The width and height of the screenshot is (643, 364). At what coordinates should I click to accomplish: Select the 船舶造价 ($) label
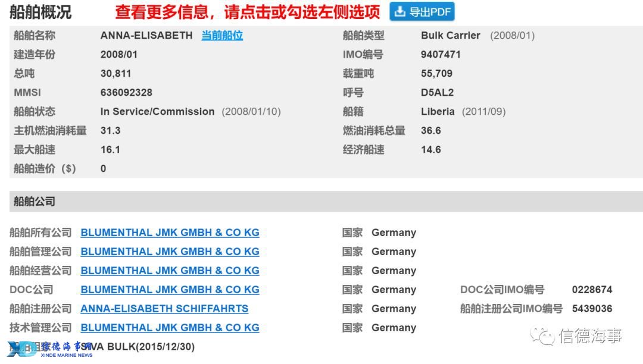point(45,169)
